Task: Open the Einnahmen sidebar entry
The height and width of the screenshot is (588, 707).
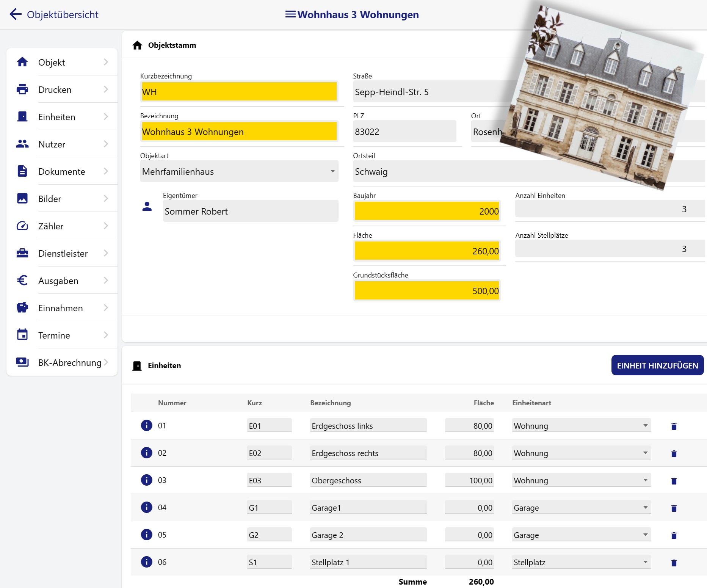Action: coord(62,307)
